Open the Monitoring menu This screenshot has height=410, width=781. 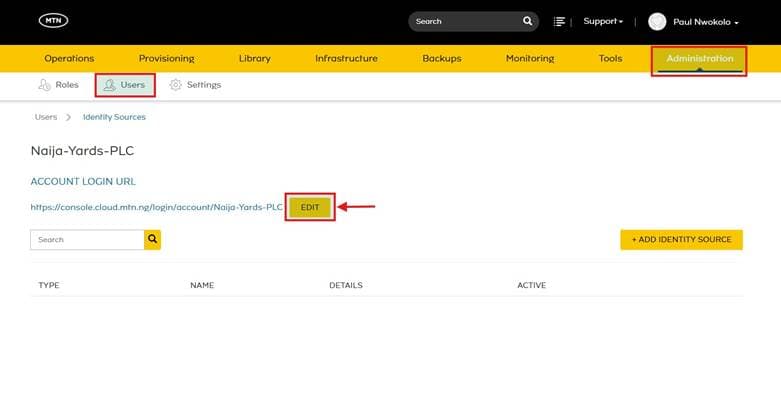(530, 58)
